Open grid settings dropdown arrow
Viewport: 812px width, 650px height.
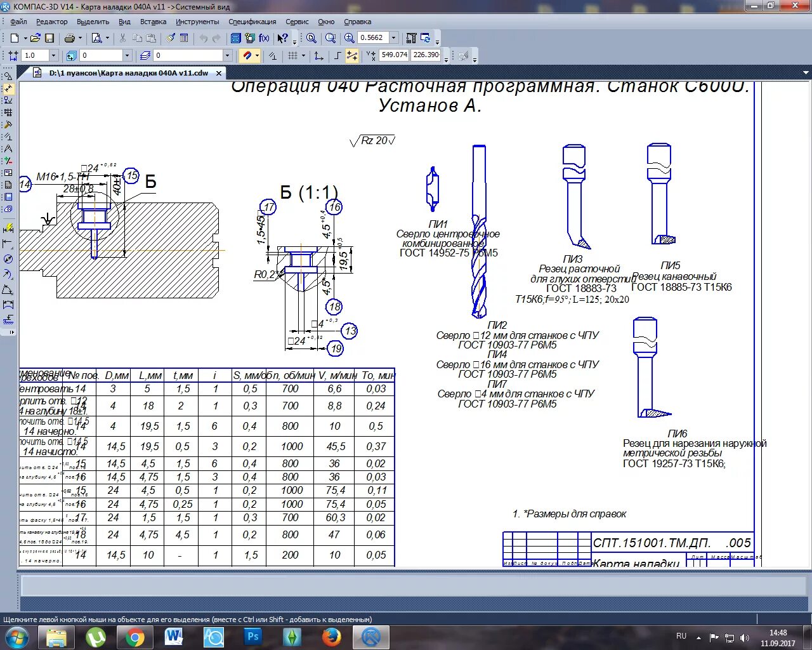tap(303, 55)
